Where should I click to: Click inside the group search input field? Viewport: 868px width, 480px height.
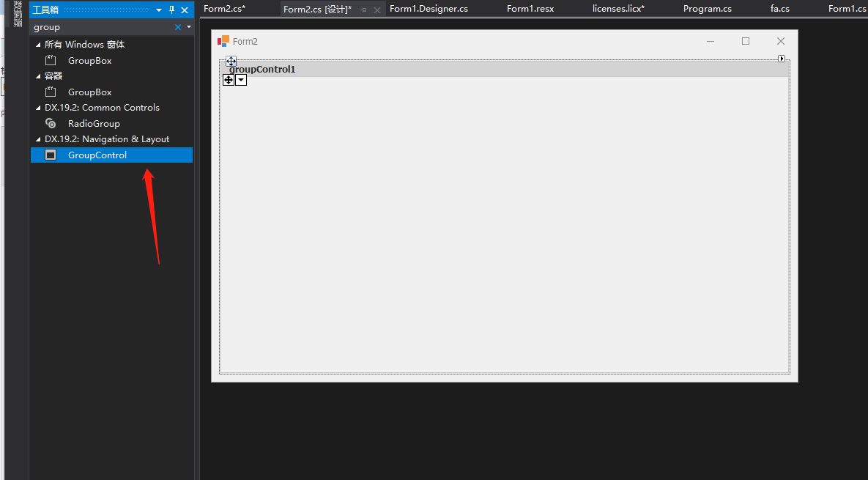coord(88,26)
